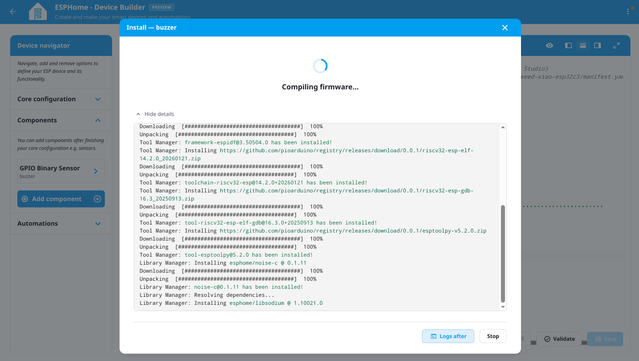This screenshot has width=639, height=361.
Task: Stop the firmware compilation
Action: point(493,336)
